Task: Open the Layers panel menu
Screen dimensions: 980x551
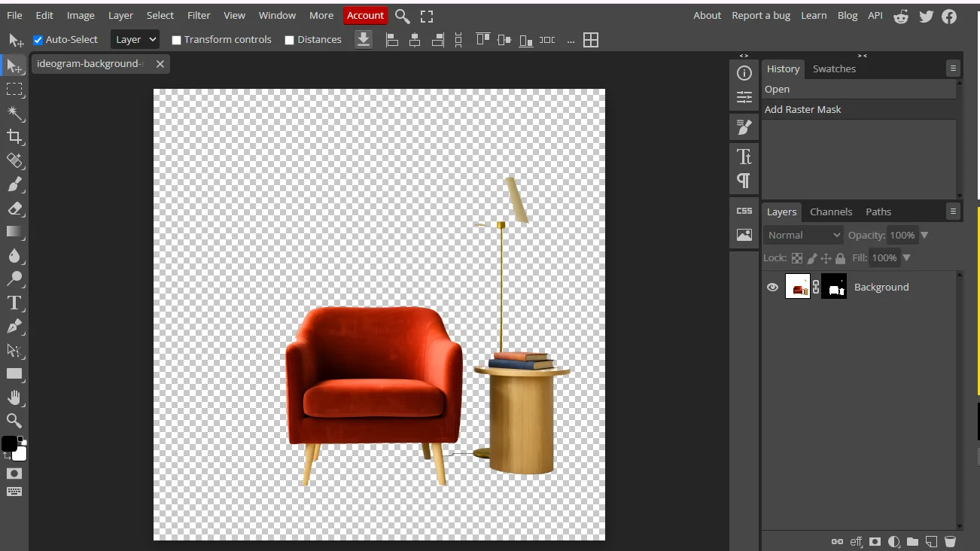Action: pos(953,211)
